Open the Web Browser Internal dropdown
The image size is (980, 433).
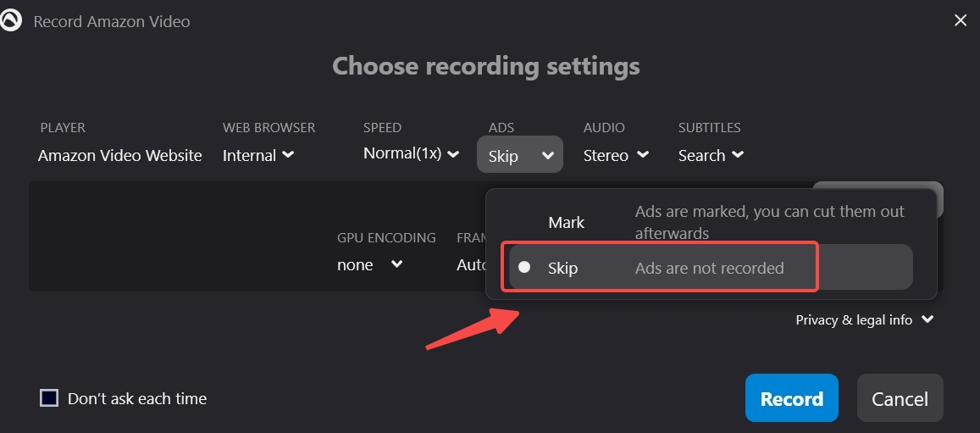258,155
